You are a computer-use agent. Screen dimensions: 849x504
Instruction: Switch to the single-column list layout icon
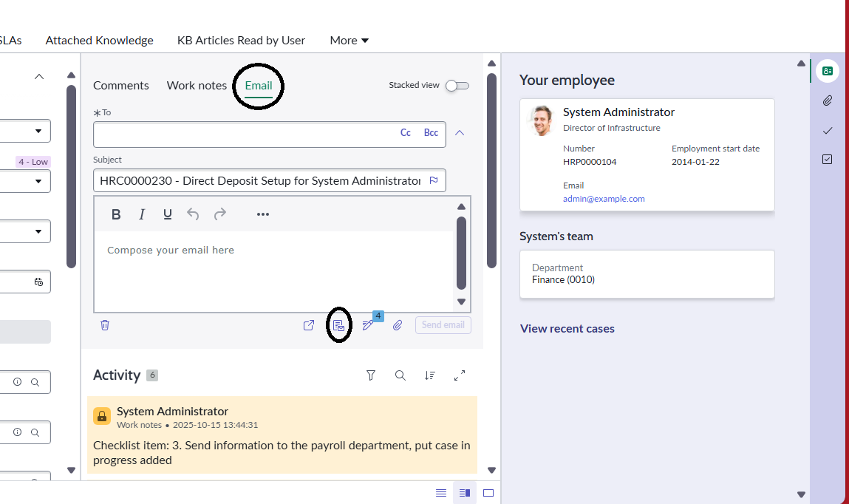441,493
